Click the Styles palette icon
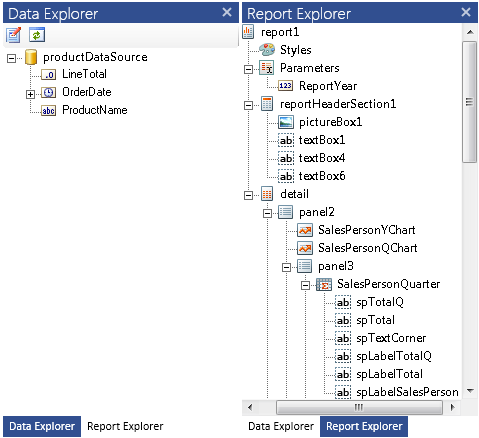The height and width of the screenshot is (438, 479). tap(267, 50)
